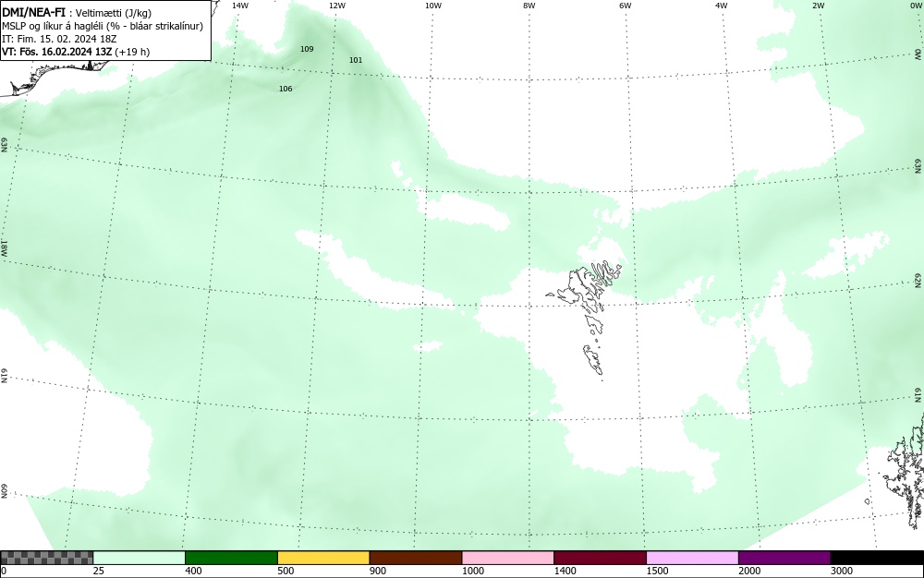
Task: Click the '12W' longitude label
Action: 337,6
